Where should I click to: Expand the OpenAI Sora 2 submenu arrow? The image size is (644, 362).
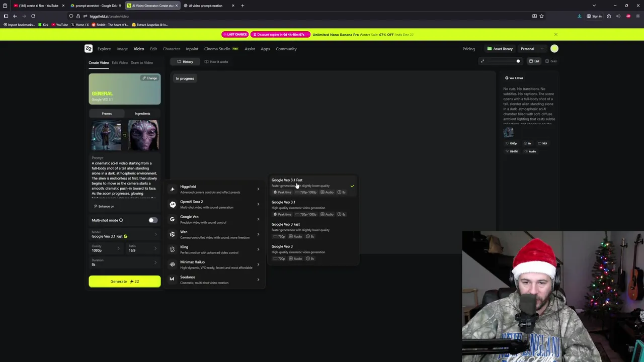[x=258, y=204]
